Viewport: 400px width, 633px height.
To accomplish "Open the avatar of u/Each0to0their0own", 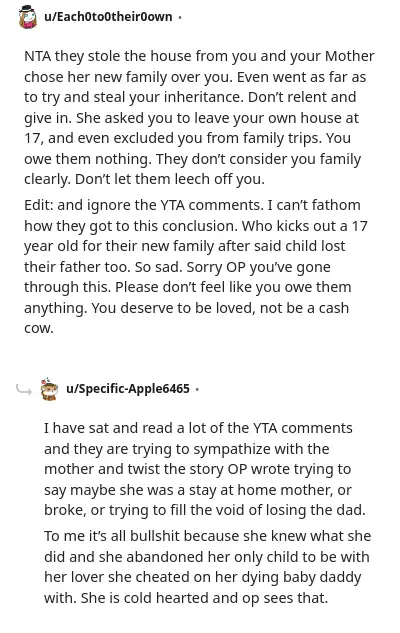I will 28,17.
